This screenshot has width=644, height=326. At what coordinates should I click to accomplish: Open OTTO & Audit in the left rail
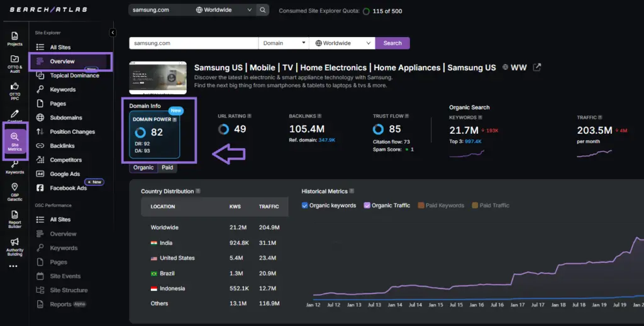(15, 64)
